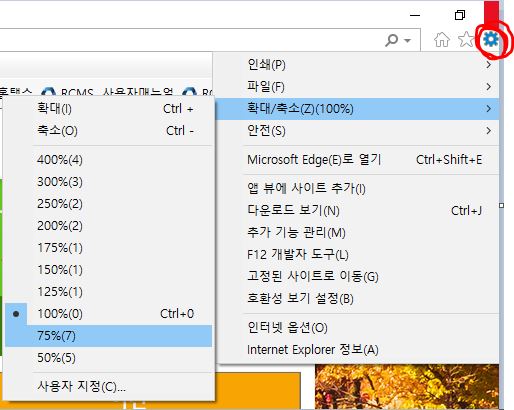The width and height of the screenshot is (514, 410).
Task: Select 앱 뷰에 사이트 추가(I)
Action: pyautogui.click(x=358, y=188)
